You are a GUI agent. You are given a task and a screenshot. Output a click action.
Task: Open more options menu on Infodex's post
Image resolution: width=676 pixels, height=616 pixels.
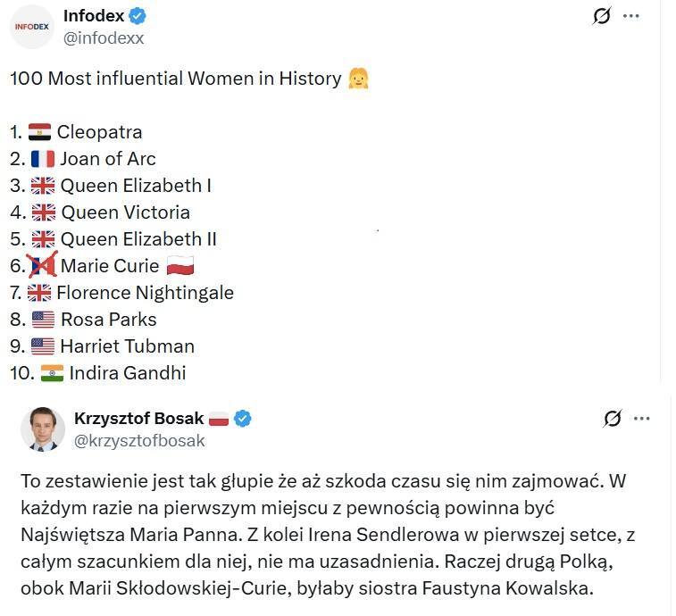point(631,16)
